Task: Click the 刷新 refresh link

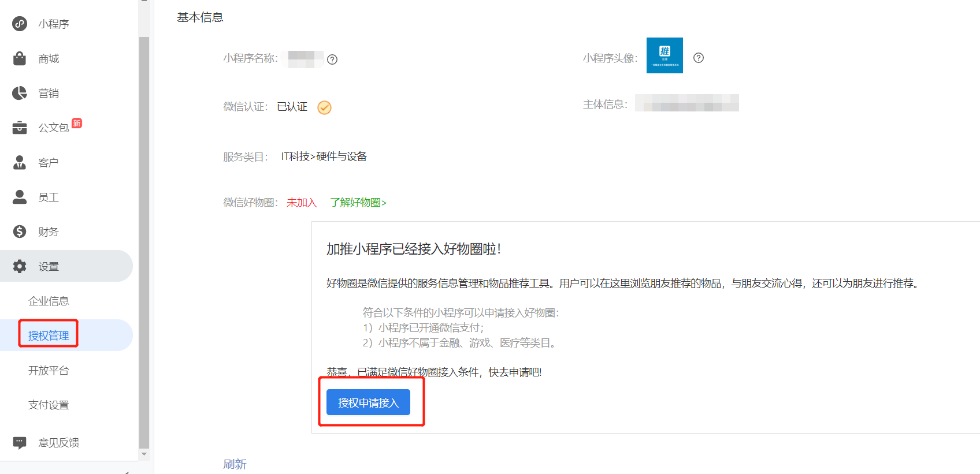Action: [235, 464]
